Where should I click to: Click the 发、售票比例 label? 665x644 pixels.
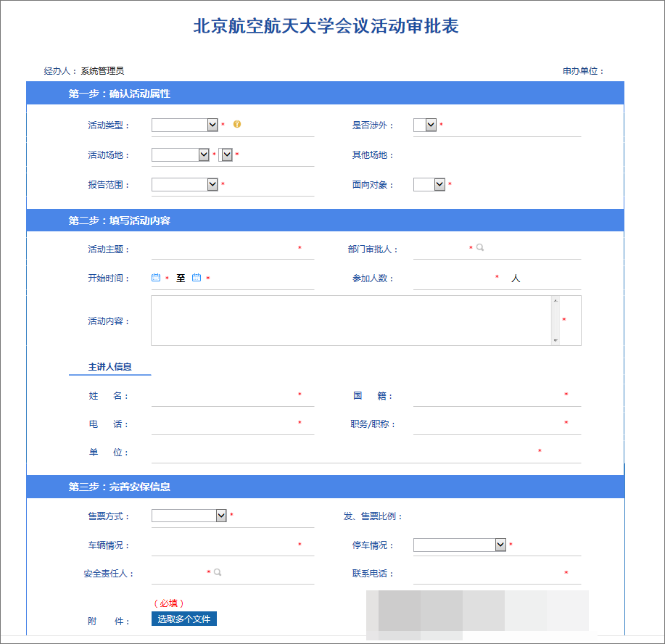coord(372,516)
